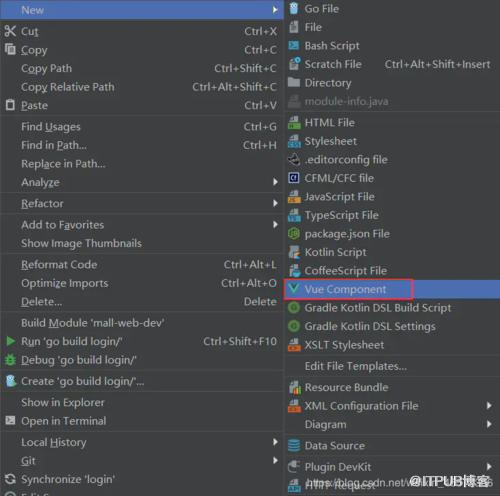The image size is (500, 496).
Task: Expand the Git submenu arrow
Action: (275, 460)
